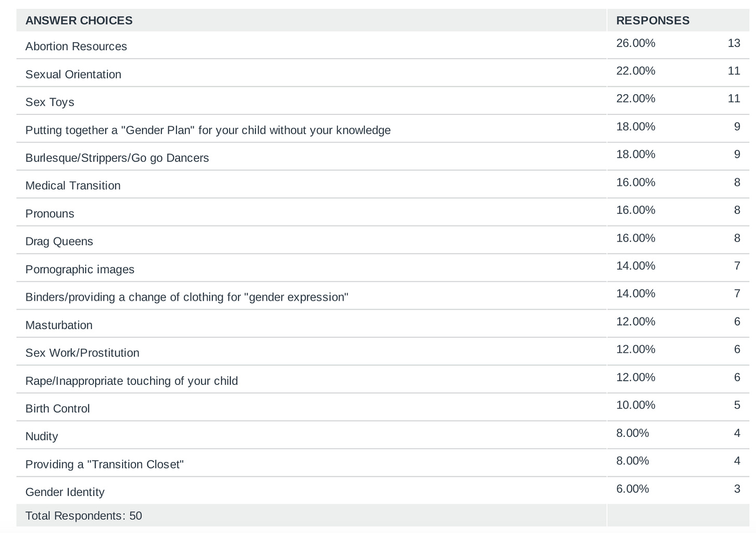
Task: Click the count 8 in Medical Transition row
Action: tap(737, 182)
